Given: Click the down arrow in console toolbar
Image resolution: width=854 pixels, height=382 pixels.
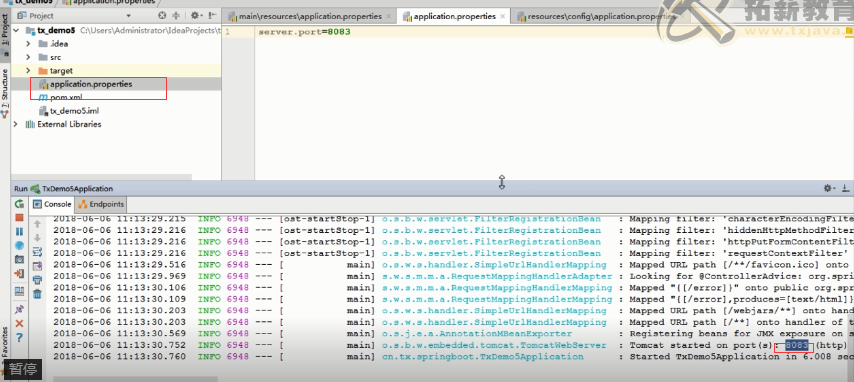Looking at the screenshot, I should coord(37,238).
